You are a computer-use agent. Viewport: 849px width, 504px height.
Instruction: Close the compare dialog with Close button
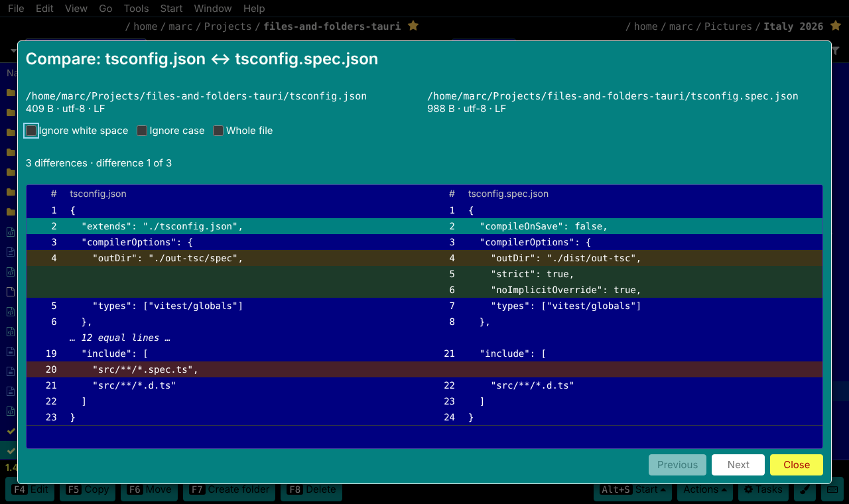[797, 465]
